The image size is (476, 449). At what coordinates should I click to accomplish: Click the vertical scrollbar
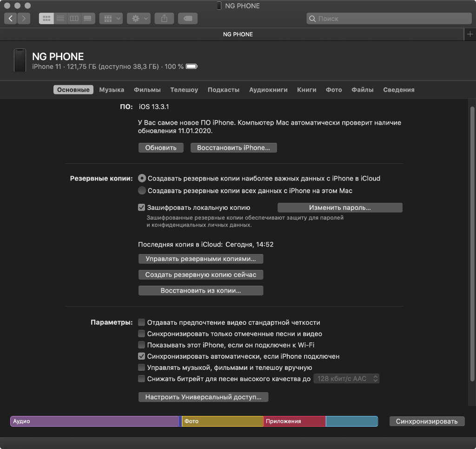pos(472,244)
